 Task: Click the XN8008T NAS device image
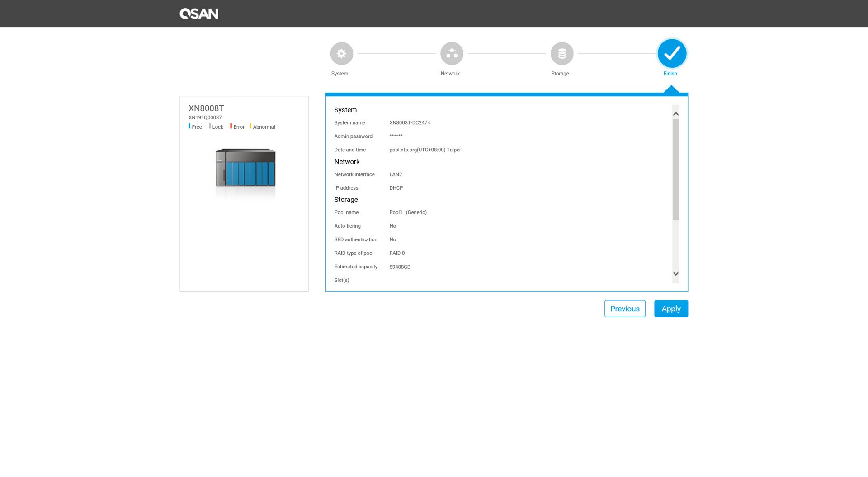pyautogui.click(x=245, y=168)
